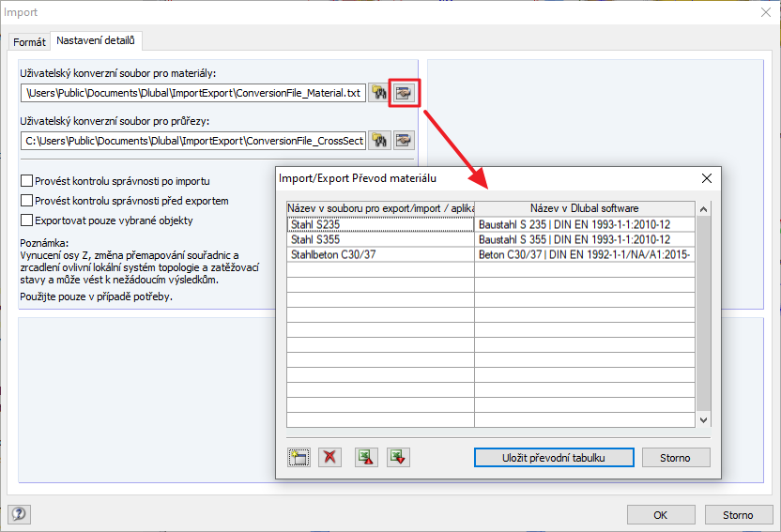
Task: Tick Exportovat pouze vybrané objekty
Action: (27, 220)
